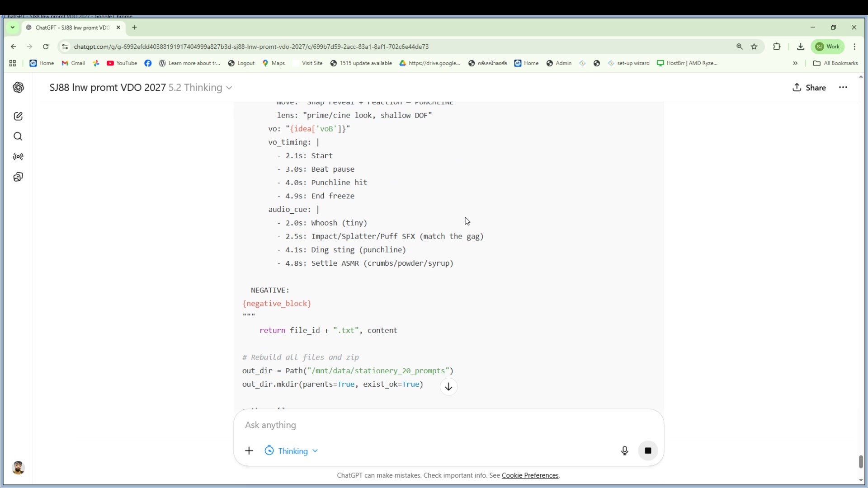Viewport: 868px width, 488px height.
Task: Bookmark this page with star icon
Action: [x=754, y=47]
